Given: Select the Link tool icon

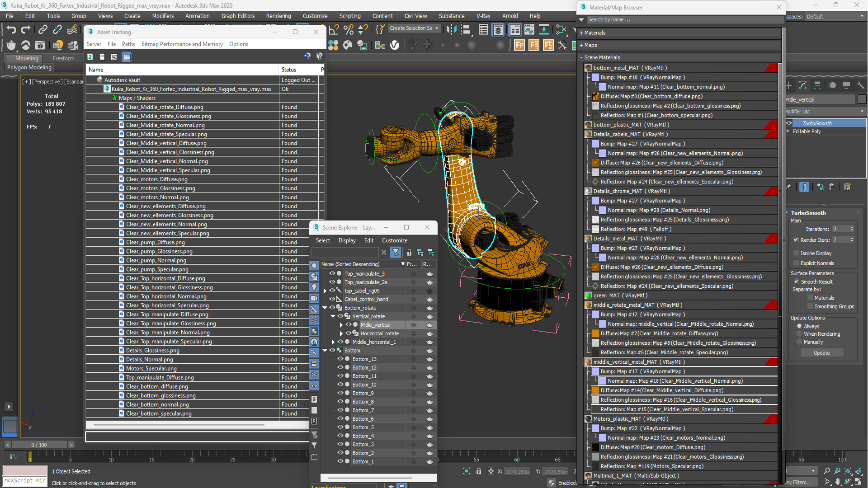Looking at the screenshot, I should 42,30.
